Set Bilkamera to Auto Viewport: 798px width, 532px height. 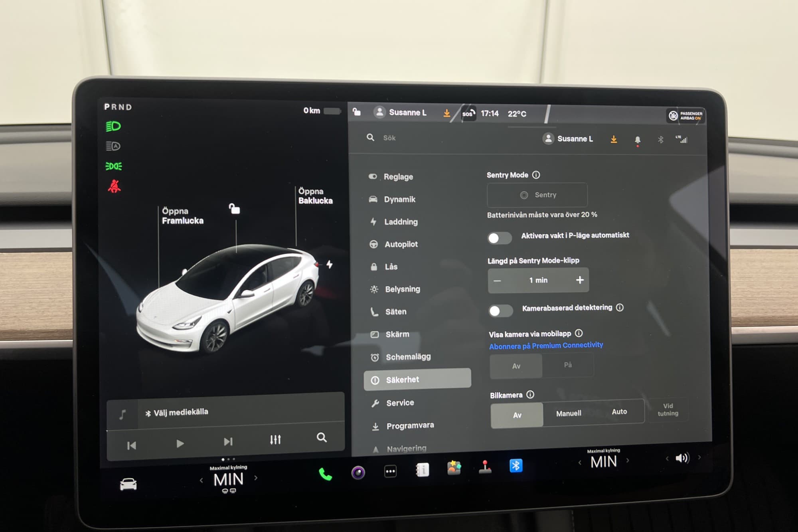(619, 411)
